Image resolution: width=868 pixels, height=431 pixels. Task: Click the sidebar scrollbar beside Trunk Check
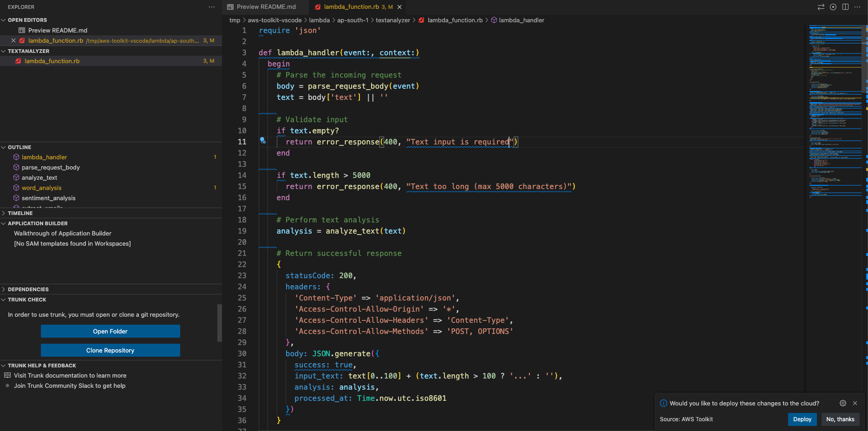(220, 323)
